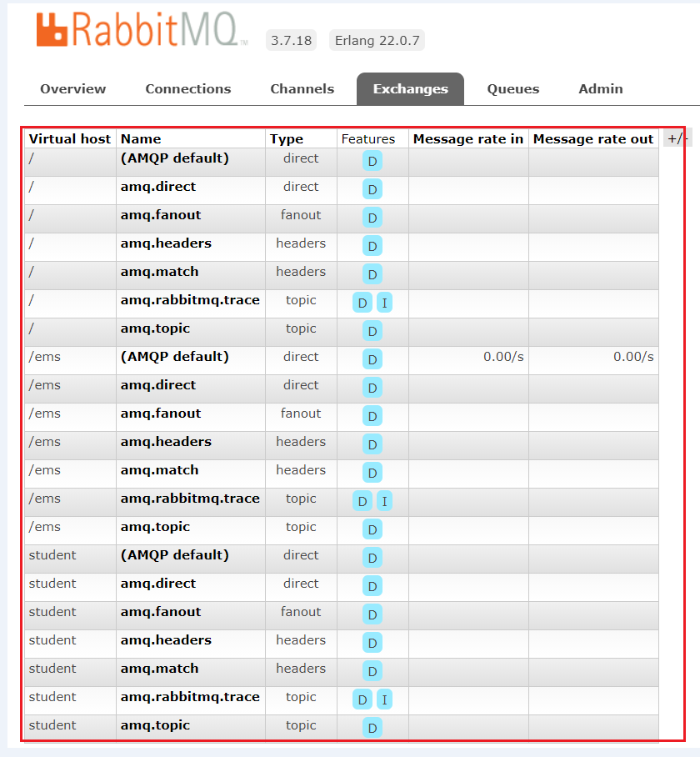Click D badge of student amq.topic row
Viewport: 700px width, 757px height.
372,728
